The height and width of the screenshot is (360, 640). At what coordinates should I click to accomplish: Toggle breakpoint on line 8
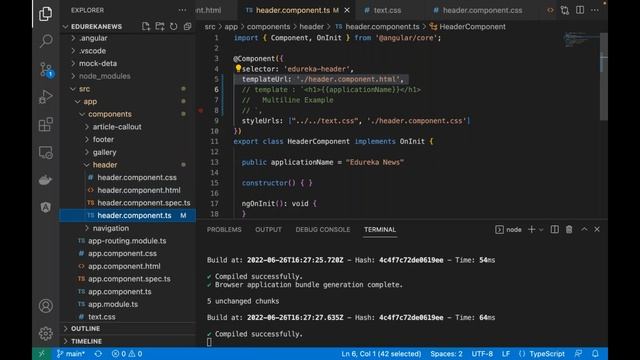(x=200, y=110)
